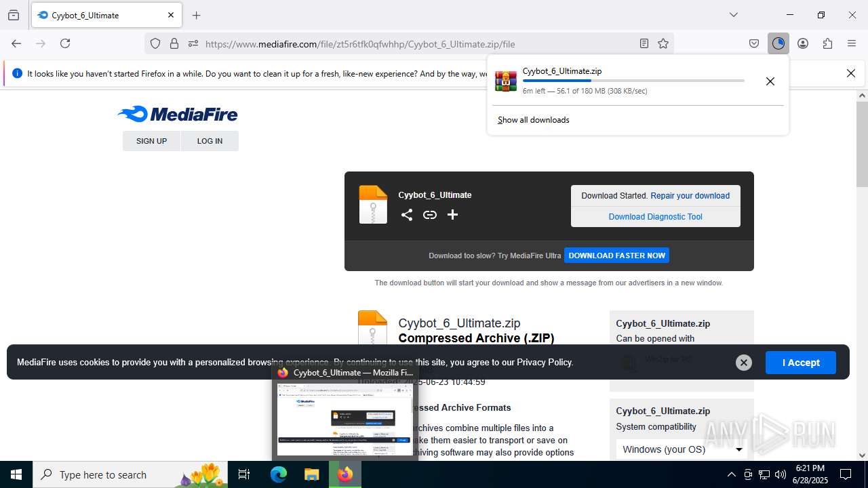
Task: Click the Firefox window preview thumbnail
Action: (x=345, y=419)
